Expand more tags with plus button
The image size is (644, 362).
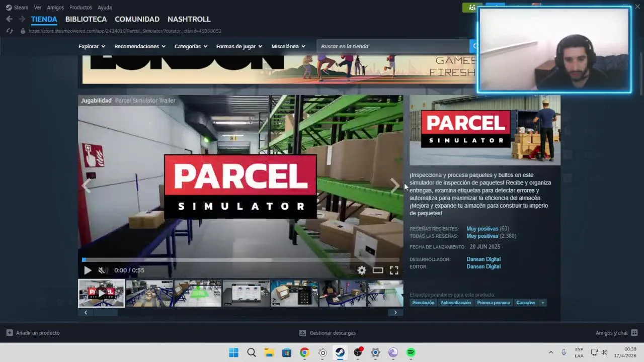(x=542, y=303)
